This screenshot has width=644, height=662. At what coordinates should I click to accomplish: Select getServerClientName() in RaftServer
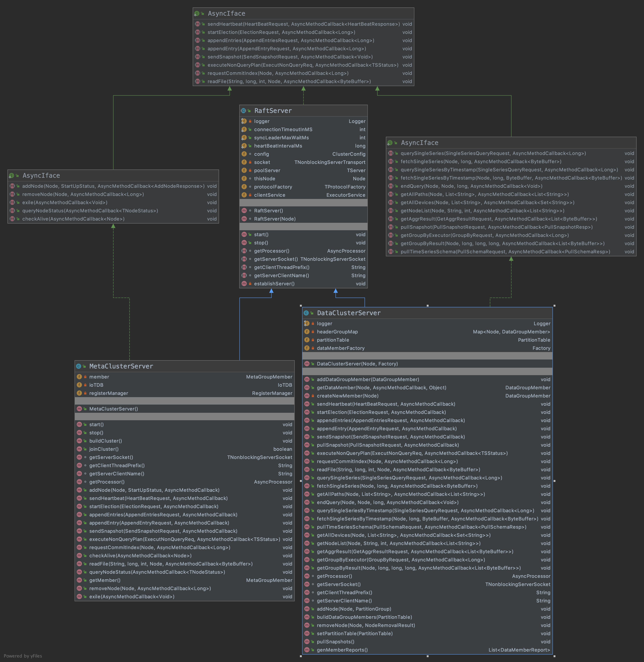tap(303, 275)
